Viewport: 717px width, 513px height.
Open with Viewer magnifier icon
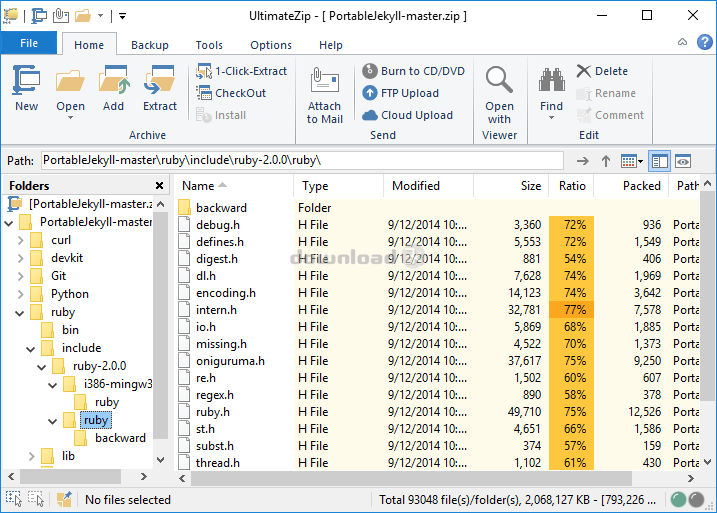coord(499,80)
